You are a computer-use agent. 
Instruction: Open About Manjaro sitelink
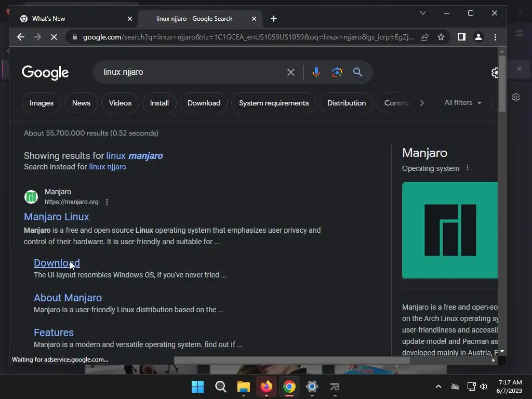click(x=68, y=298)
